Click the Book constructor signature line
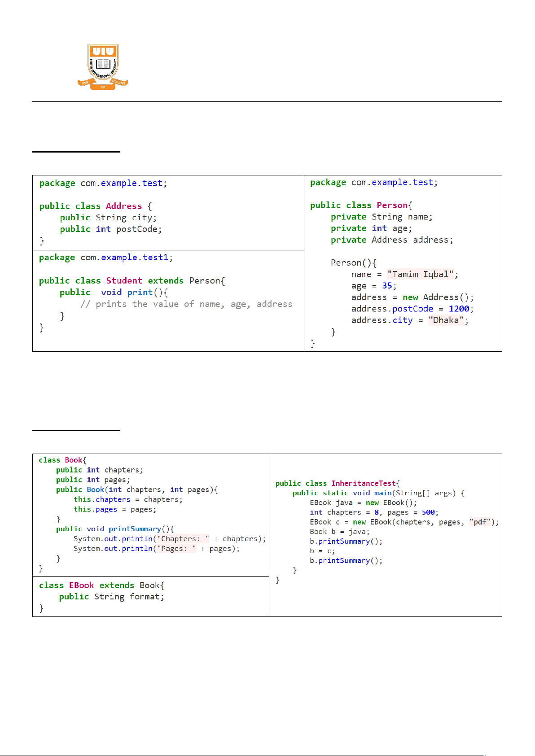The width and height of the screenshot is (535, 756). click(136, 489)
